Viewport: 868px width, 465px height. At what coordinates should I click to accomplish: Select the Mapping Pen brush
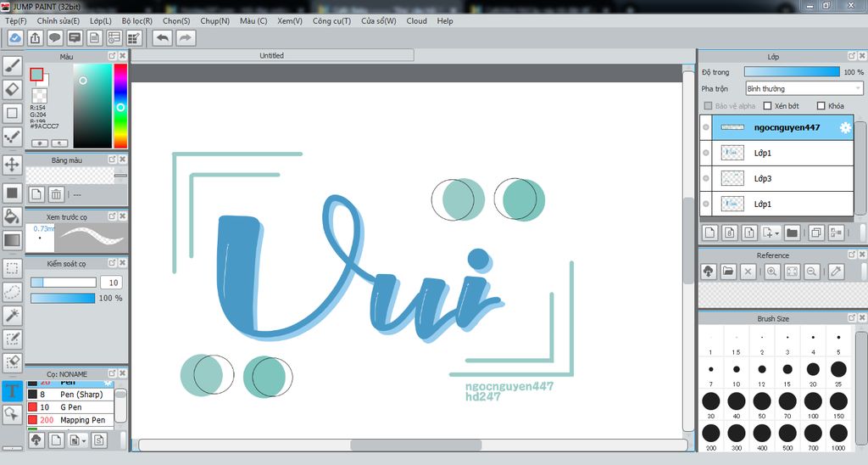[70, 420]
